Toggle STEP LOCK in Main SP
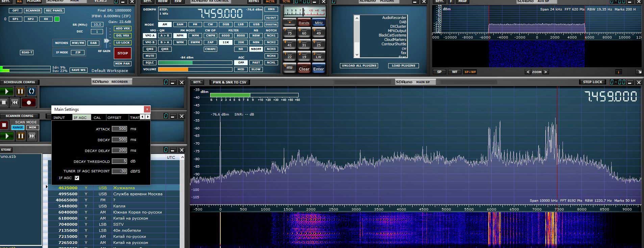 (593, 82)
